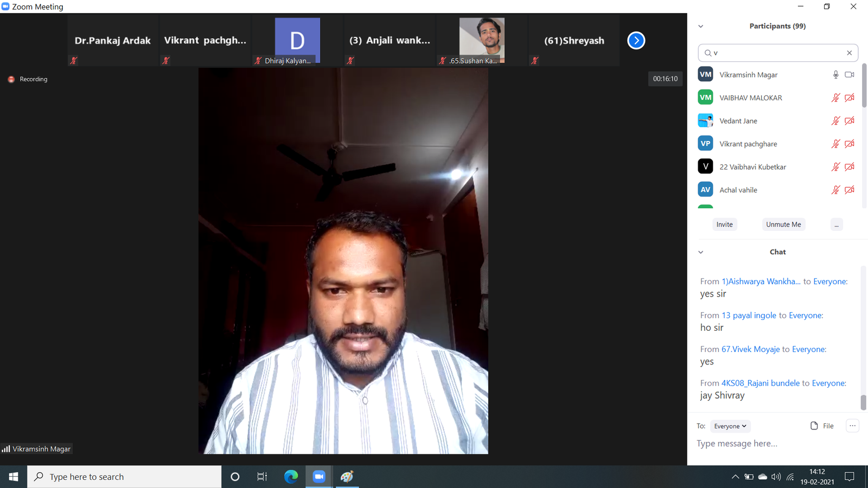
Task: Open Microsoft Edge from the taskbar
Action: 291,477
